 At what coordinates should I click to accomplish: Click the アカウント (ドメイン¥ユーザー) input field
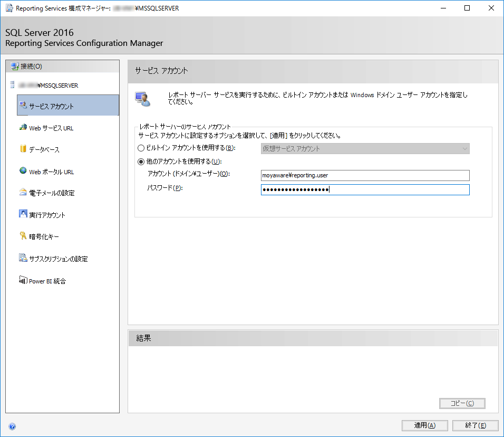(x=365, y=175)
